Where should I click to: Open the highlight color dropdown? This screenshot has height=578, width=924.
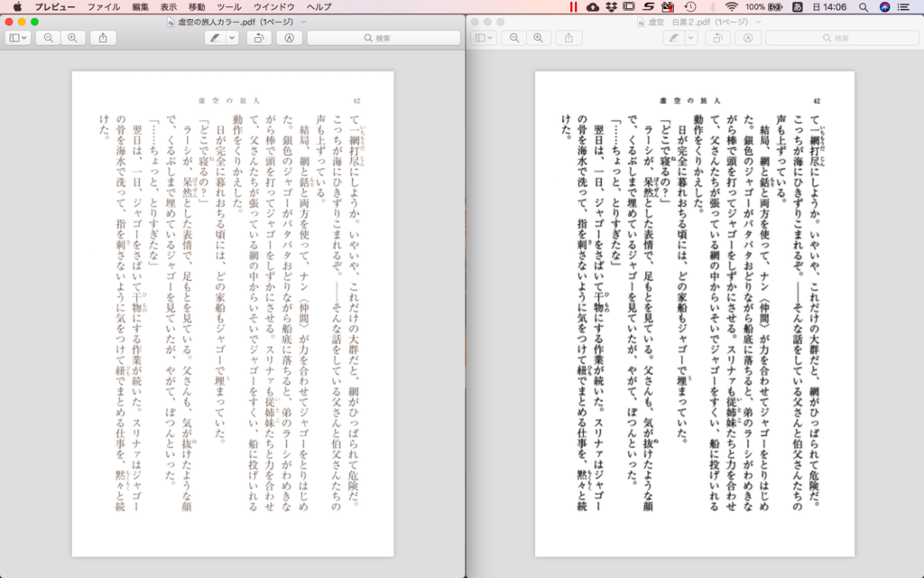(x=231, y=38)
